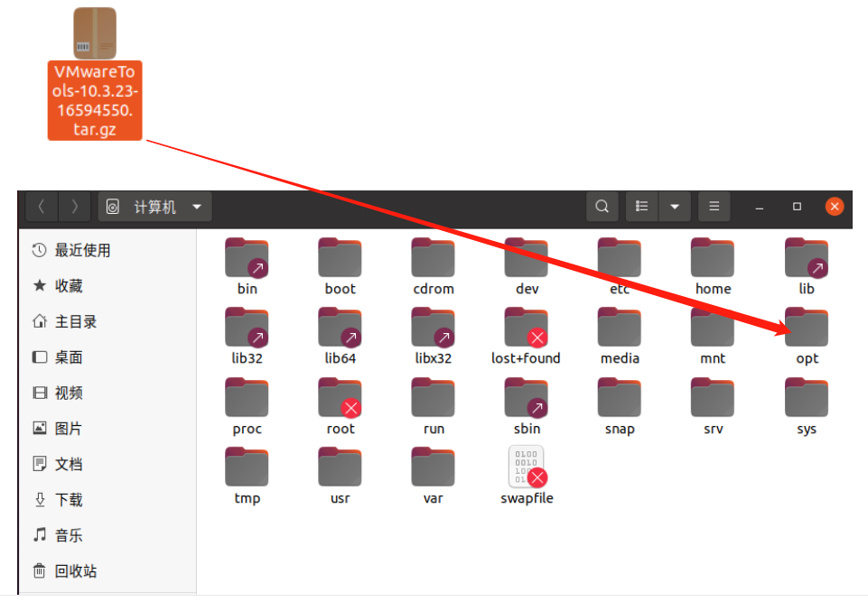Open the hamburger main menu

(x=714, y=207)
